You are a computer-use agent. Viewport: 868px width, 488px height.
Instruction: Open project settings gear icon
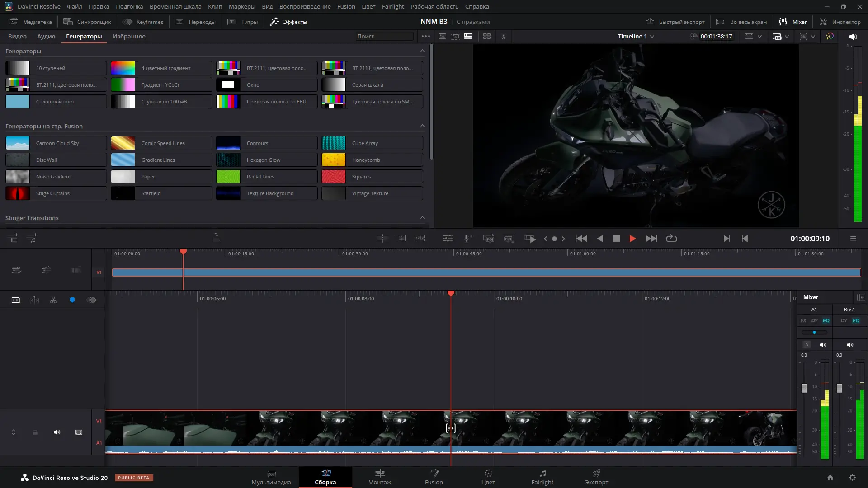pos(852,478)
